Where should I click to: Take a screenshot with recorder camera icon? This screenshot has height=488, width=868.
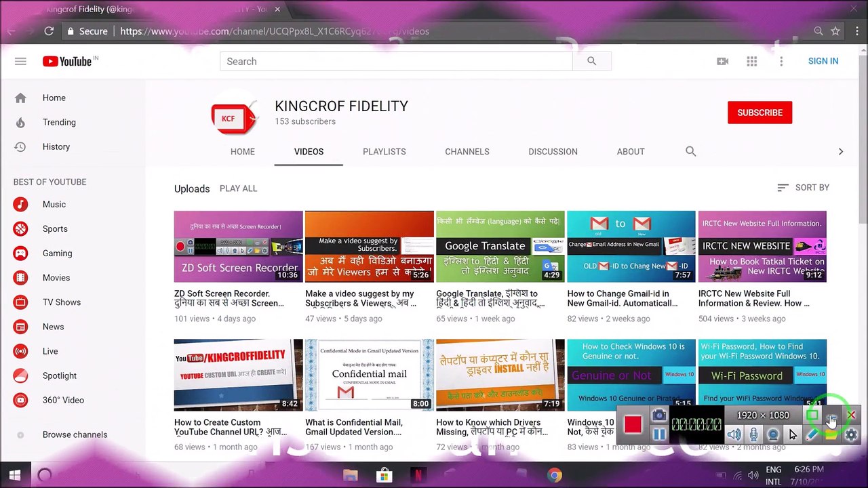coord(658,415)
